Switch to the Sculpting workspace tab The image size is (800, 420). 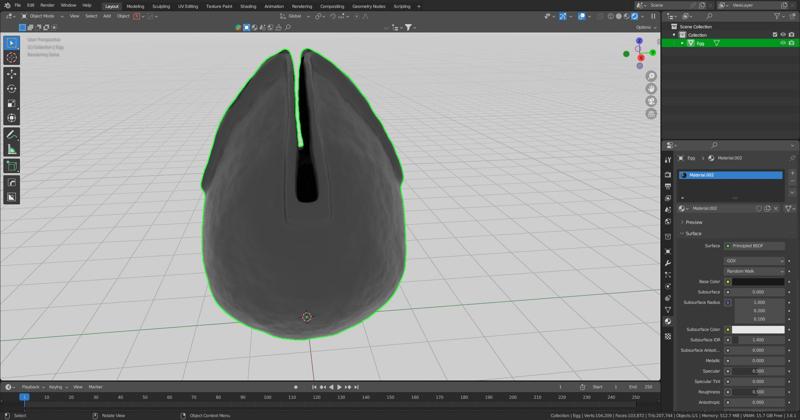coord(161,6)
